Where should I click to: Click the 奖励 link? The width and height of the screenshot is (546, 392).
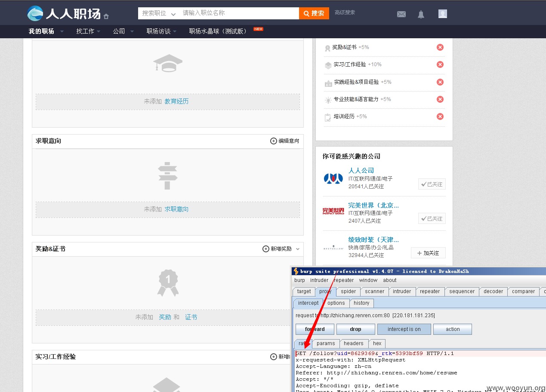coord(165,317)
